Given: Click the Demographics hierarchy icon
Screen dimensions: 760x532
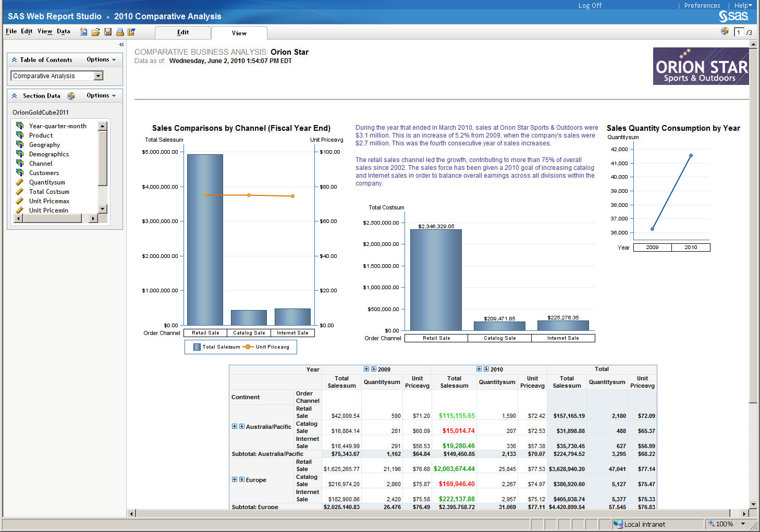Looking at the screenshot, I should pos(20,154).
